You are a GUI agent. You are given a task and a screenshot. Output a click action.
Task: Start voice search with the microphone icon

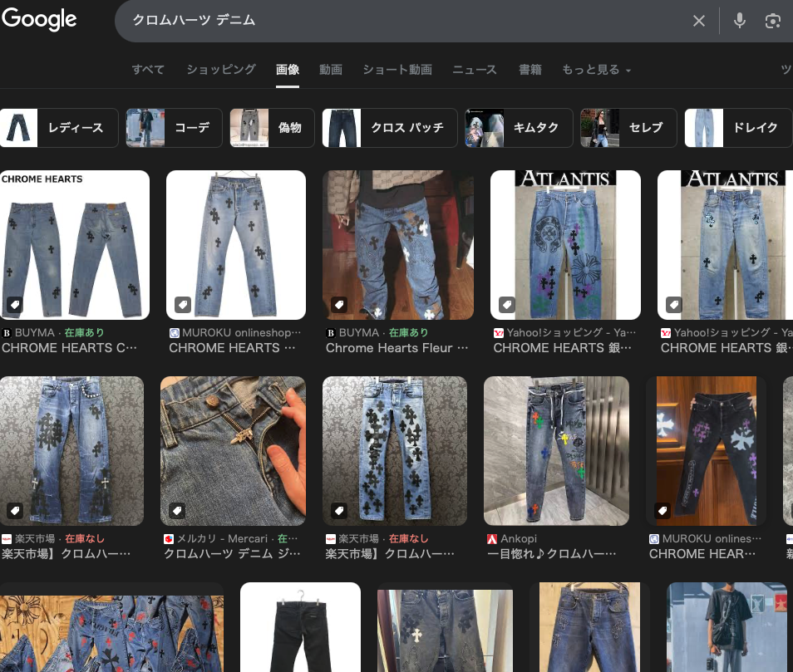click(x=740, y=21)
